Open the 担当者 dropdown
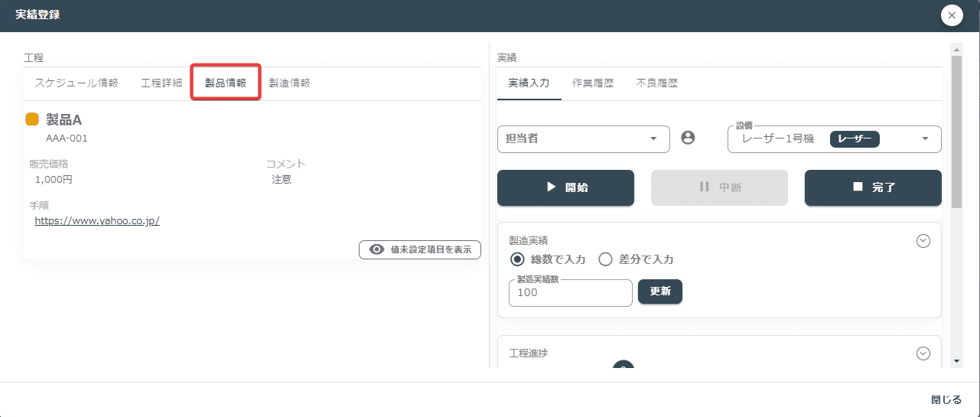Screen dimensions: 980x417 coord(584,139)
